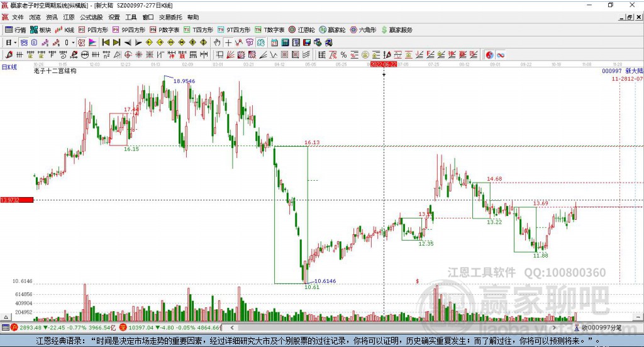Click the 日K线 chart label
644x347 pixels.
[9, 67]
